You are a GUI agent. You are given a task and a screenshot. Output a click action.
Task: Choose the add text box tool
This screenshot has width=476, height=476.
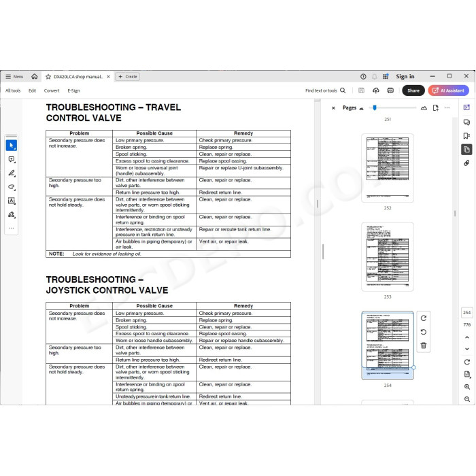tap(12, 201)
